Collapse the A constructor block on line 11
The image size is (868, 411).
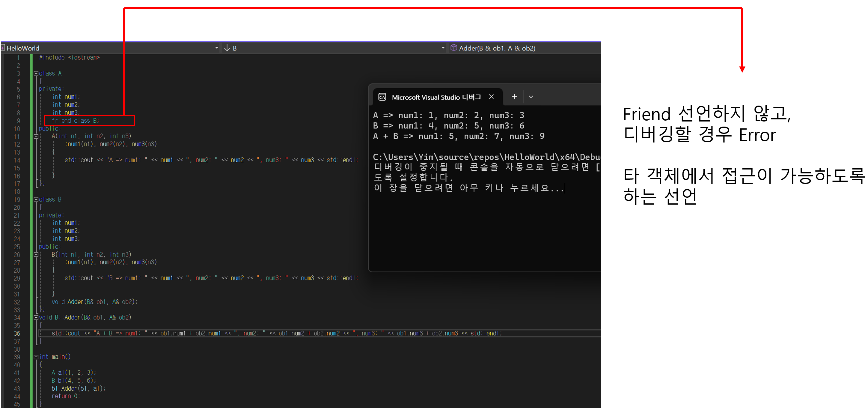[x=36, y=136]
